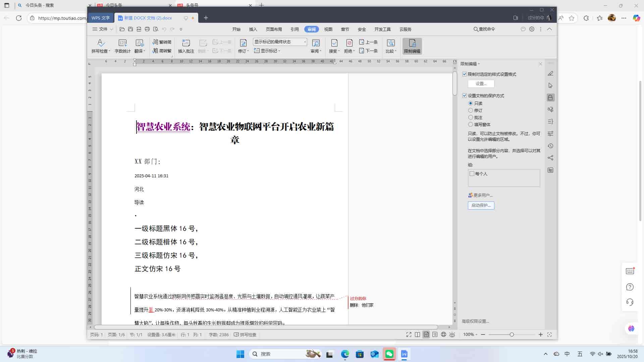This screenshot has width=644, height=362.
Task: Collapse the ribbon with the up chevron
Action: (549, 29)
